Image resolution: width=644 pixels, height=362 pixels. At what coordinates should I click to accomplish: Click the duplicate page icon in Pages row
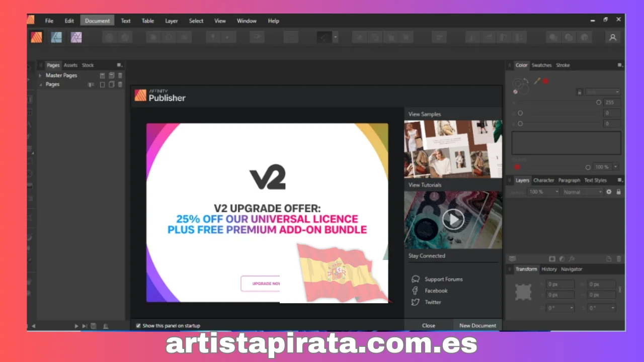click(x=112, y=84)
